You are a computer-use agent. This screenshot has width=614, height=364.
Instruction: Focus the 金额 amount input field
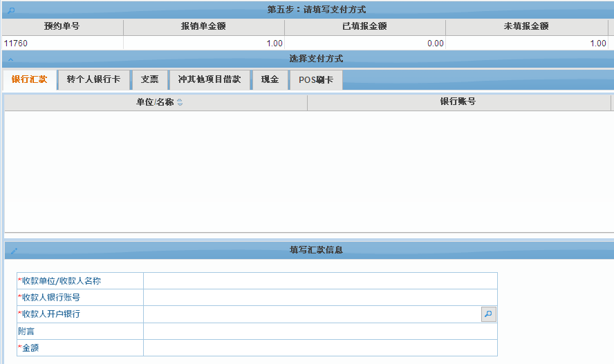(319, 348)
